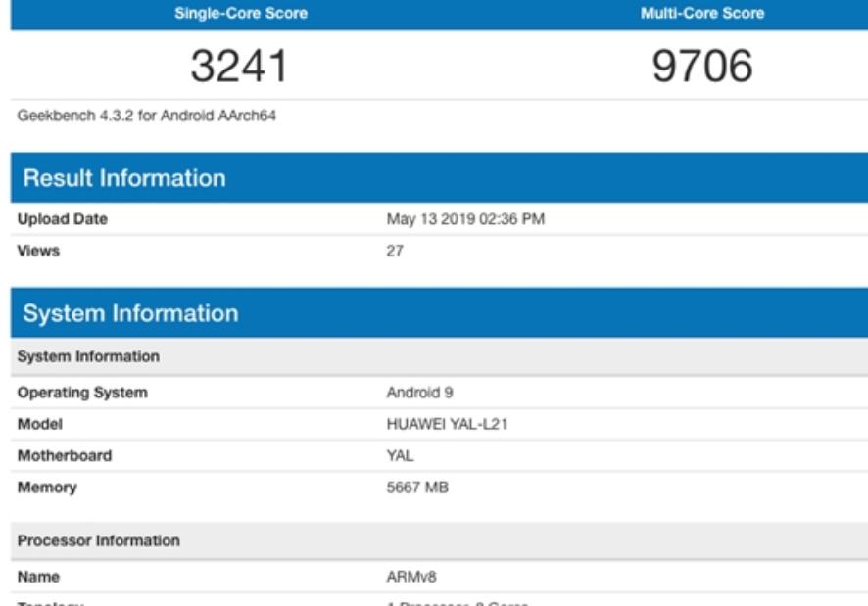Select the Android 9 value
Image resolution: width=868 pixels, height=606 pixels.
click(x=413, y=393)
